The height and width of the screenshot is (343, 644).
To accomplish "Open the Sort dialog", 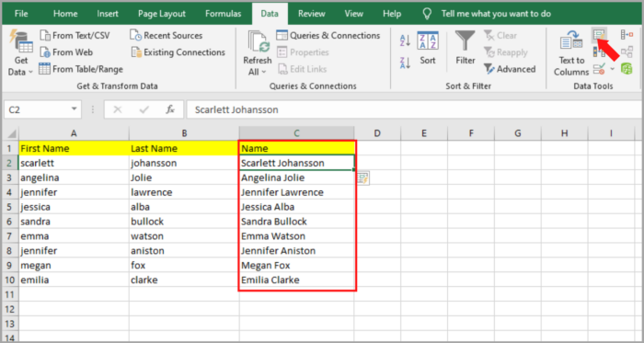I will 428,48.
